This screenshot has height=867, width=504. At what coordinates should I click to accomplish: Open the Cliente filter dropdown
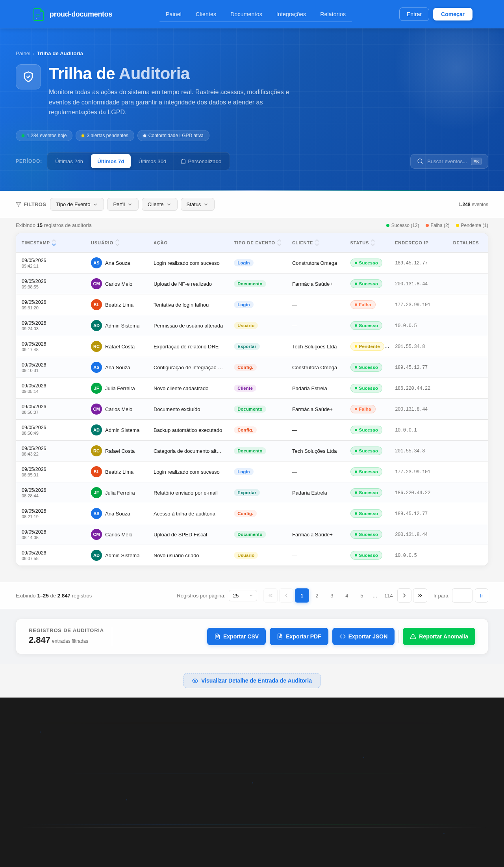click(x=159, y=204)
